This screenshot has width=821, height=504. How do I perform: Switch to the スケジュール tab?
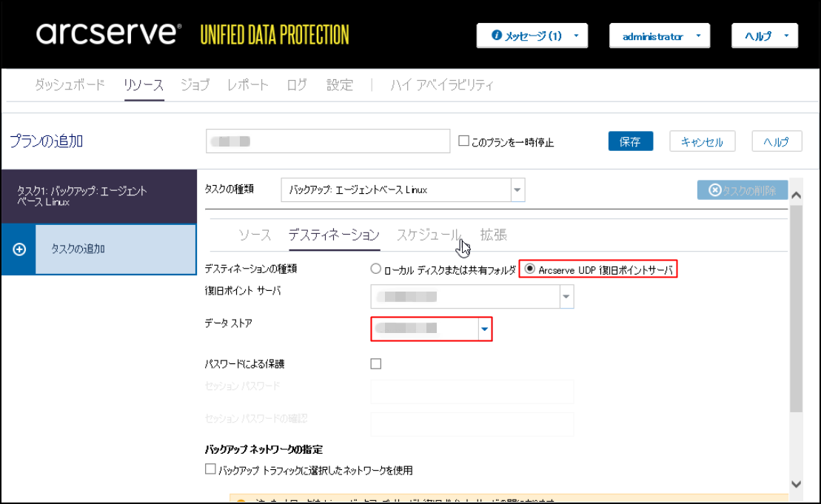(x=429, y=235)
